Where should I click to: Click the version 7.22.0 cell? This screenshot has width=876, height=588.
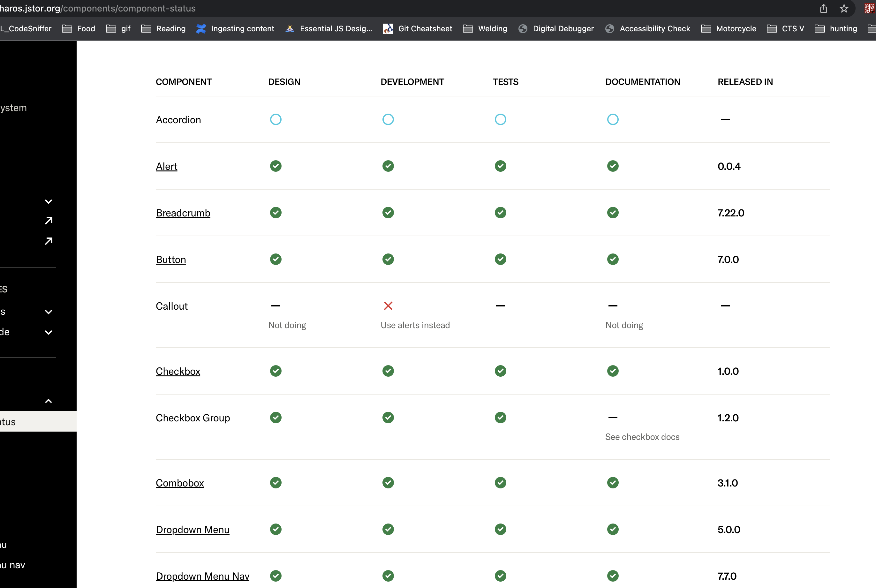click(731, 213)
